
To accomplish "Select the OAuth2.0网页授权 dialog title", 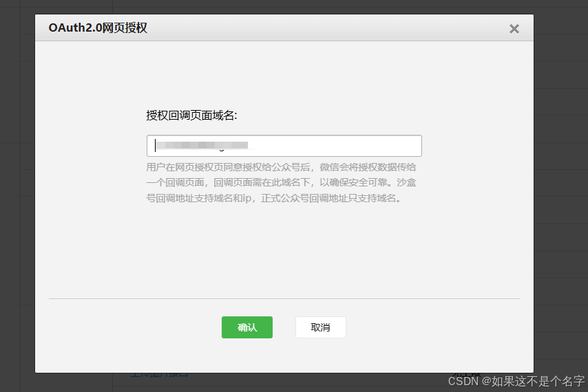I will (98, 28).
